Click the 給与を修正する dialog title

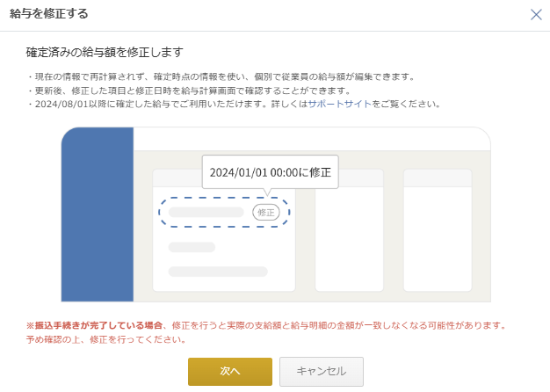(x=48, y=14)
